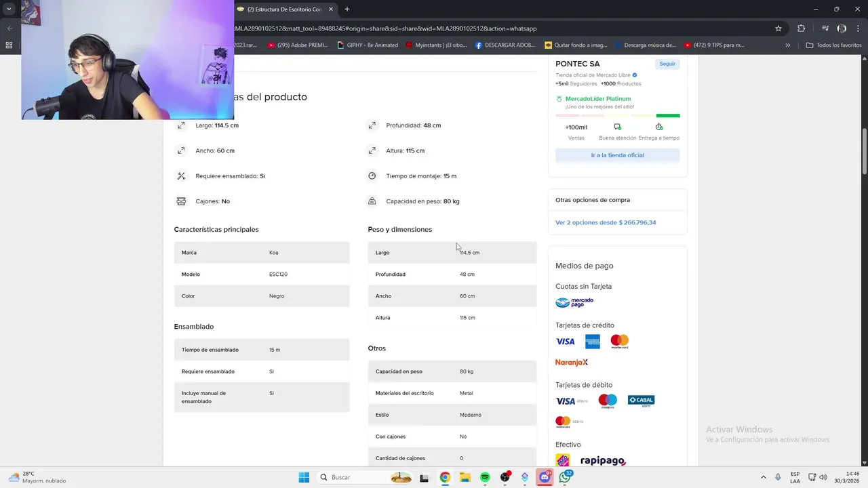
Task: Open the (472) 9 TIPS para m... bookmark
Action: coord(714,45)
